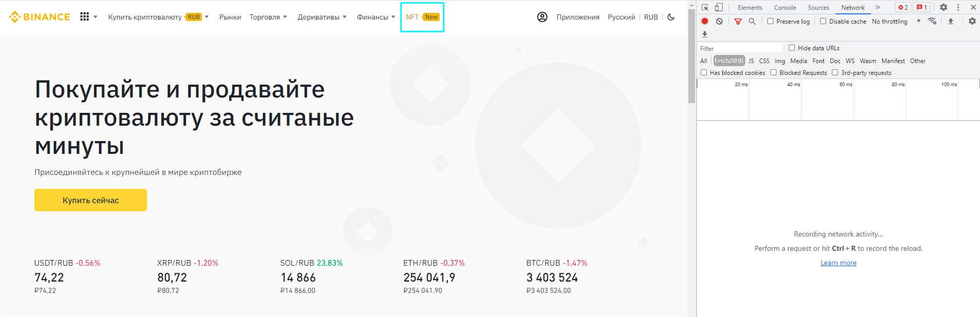The height and width of the screenshot is (317, 980).
Task: Open network search magnifier icon
Action: [752, 21]
